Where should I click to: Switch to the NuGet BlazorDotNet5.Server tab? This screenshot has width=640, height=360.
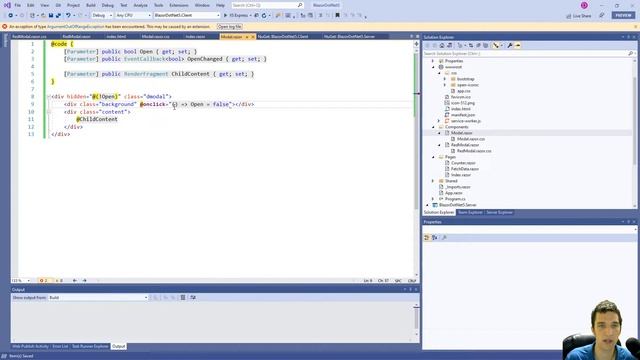(349, 36)
